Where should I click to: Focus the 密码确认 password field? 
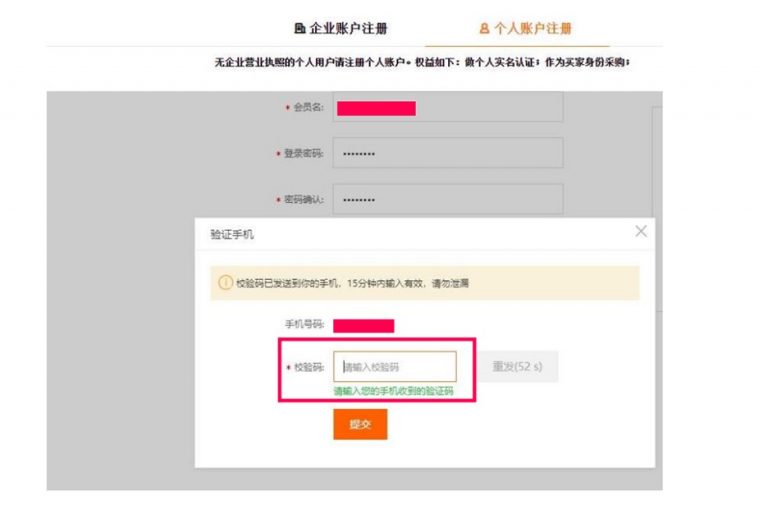point(447,199)
